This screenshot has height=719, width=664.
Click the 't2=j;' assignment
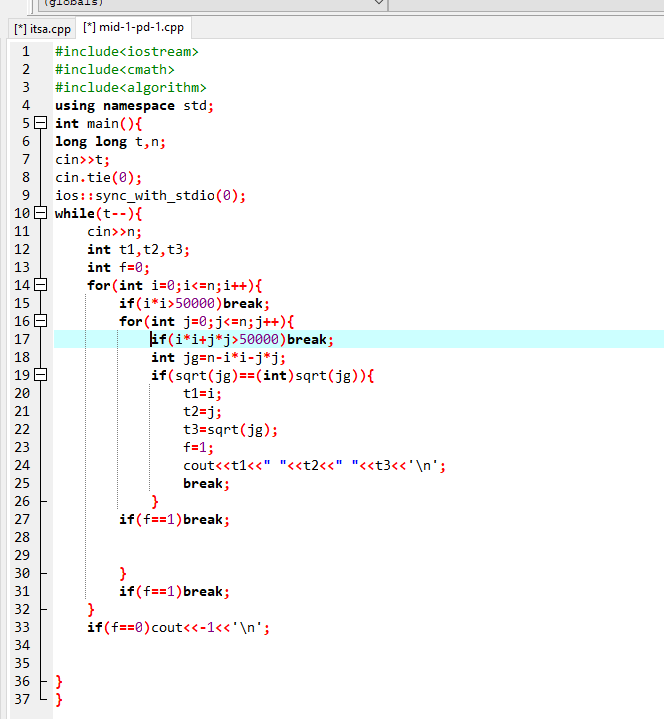pos(203,412)
